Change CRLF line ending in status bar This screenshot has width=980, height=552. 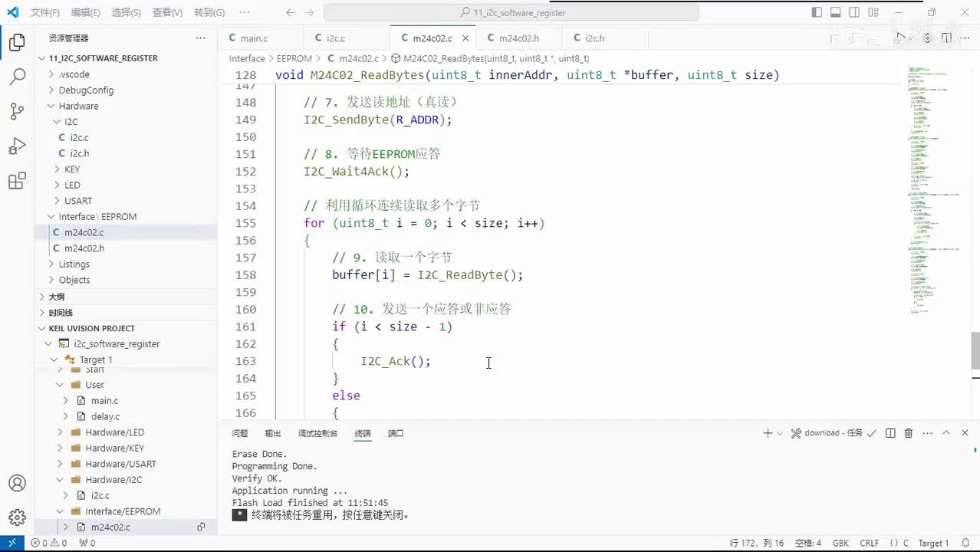870,543
